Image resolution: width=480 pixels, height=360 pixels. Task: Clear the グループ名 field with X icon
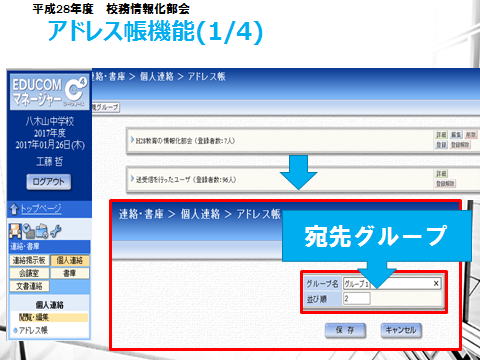pos(436,283)
